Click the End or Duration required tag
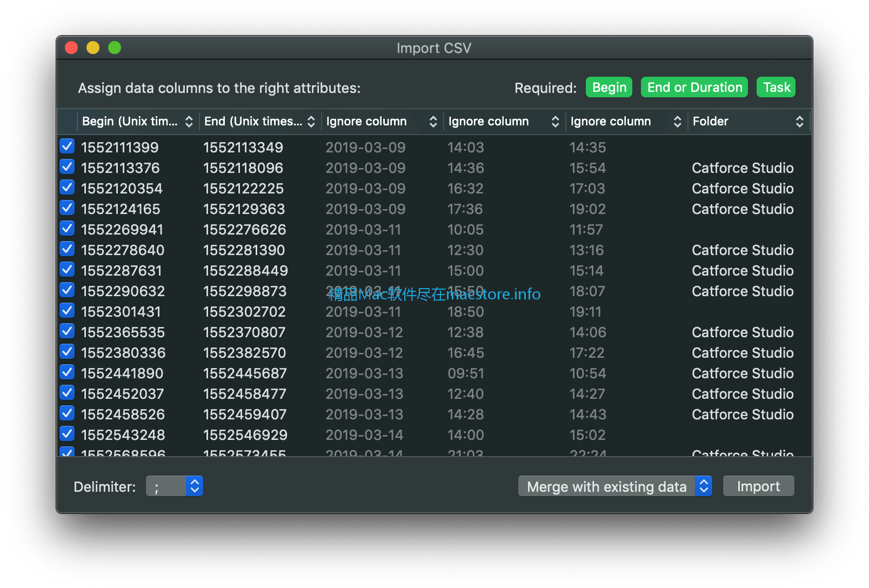Viewport: 869px width, 588px height. click(x=694, y=88)
